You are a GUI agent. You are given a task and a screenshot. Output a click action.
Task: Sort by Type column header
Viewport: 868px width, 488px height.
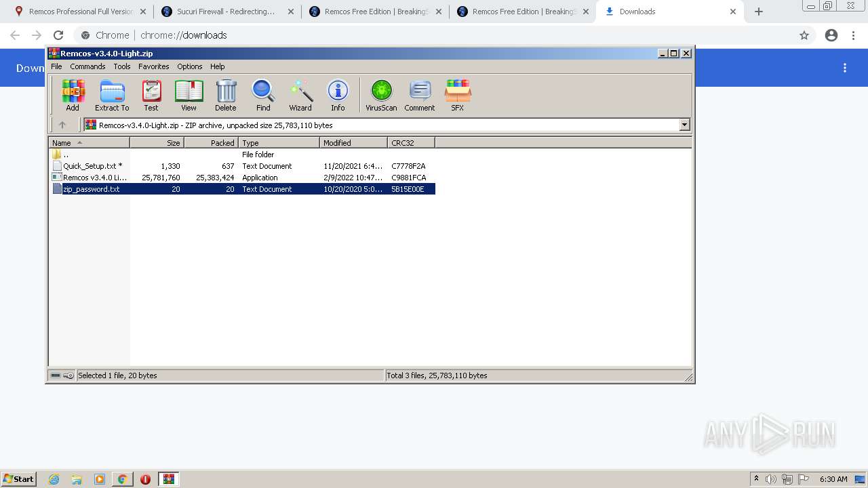(279, 142)
